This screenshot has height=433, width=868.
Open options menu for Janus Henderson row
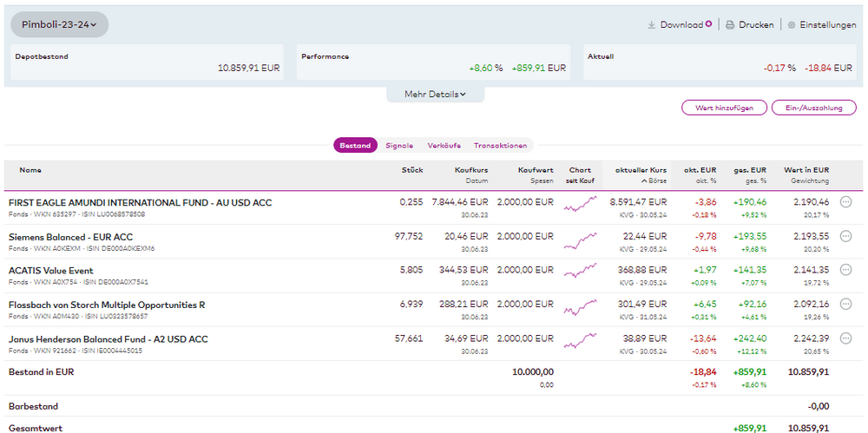click(x=846, y=338)
